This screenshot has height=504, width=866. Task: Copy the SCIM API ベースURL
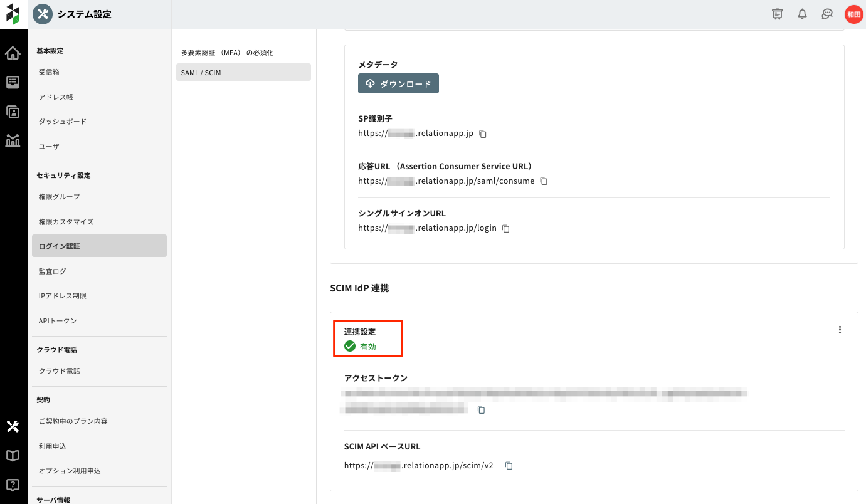click(509, 466)
